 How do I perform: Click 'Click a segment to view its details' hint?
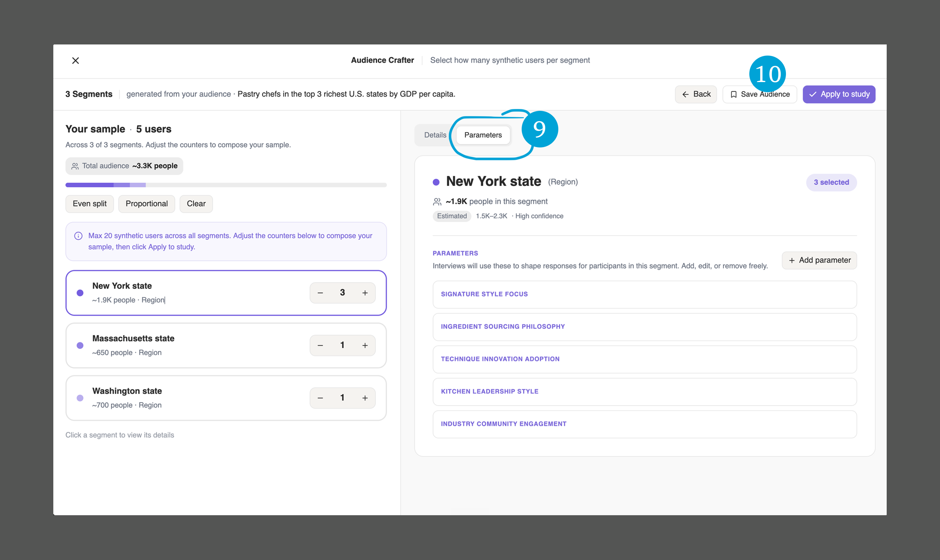click(x=120, y=435)
